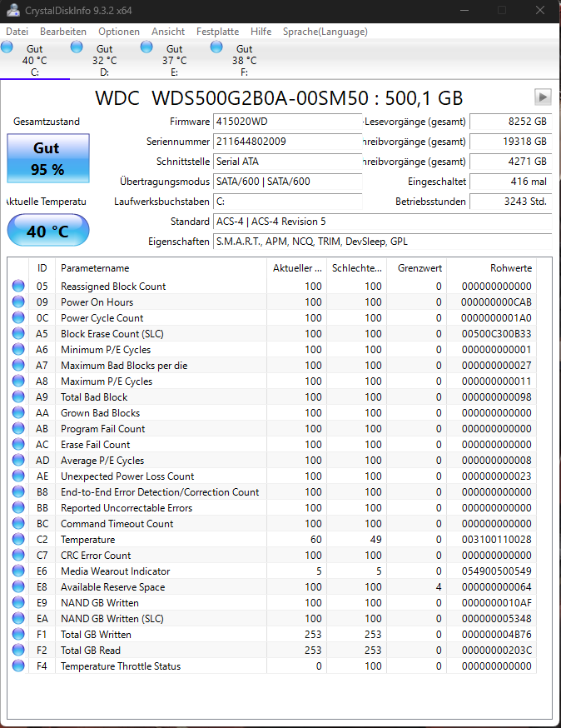Click the Übertragungsmodus SATA/600 field

click(x=288, y=182)
